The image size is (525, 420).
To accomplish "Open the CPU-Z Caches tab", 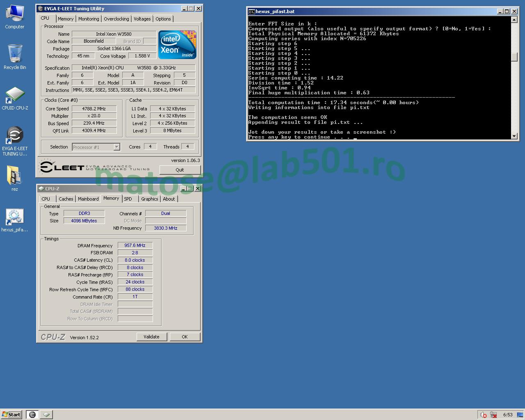I will (66, 199).
